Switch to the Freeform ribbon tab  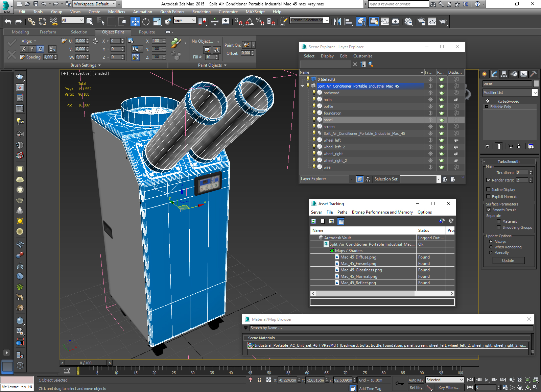(x=48, y=32)
